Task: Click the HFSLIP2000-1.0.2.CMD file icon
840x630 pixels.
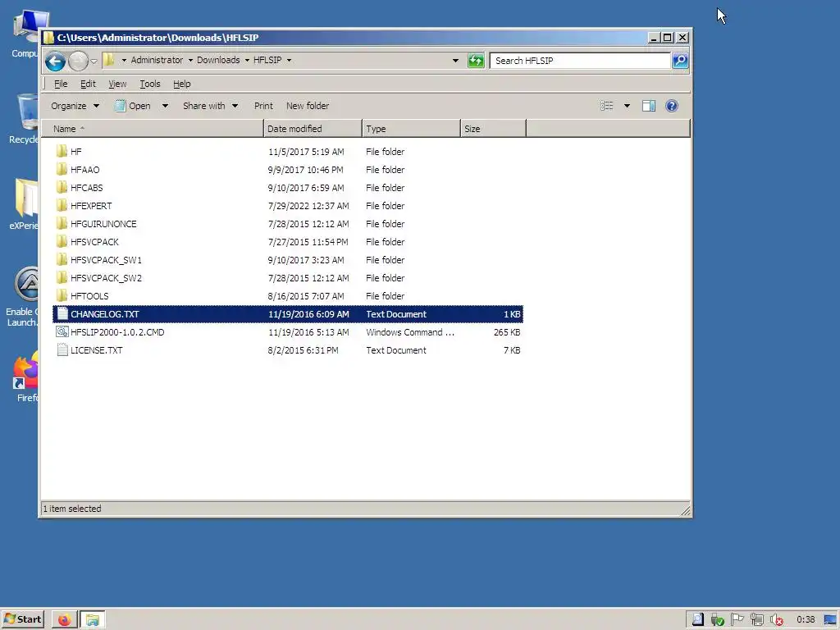Action: [62, 331]
